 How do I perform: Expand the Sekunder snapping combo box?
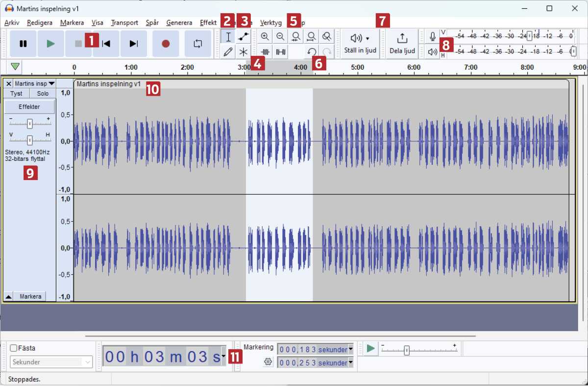tap(51, 362)
